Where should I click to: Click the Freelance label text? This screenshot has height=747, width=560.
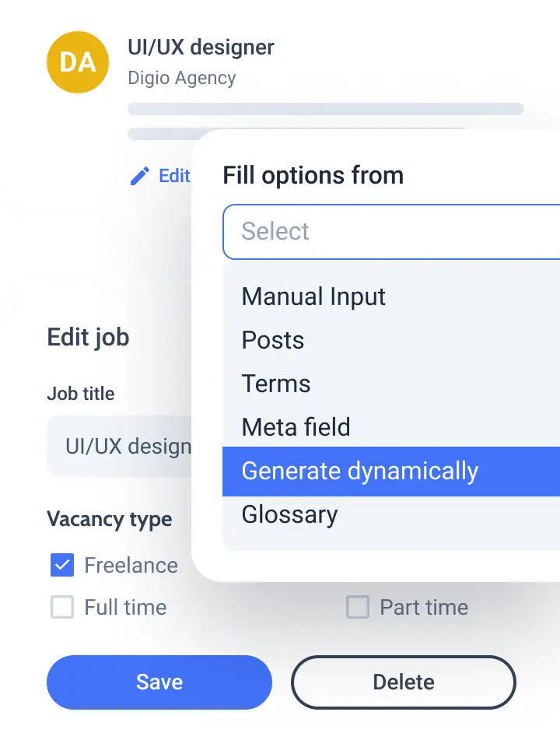131,565
